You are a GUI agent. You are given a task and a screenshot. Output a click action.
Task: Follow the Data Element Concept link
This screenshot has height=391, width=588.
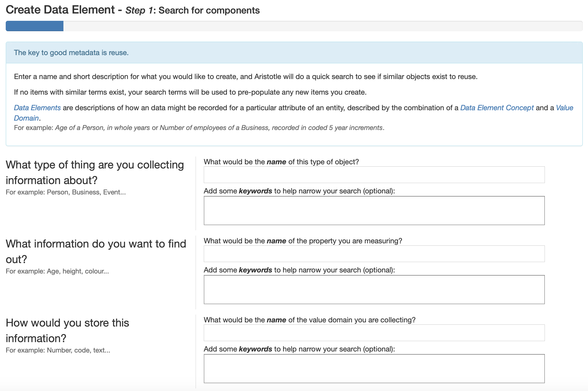(497, 108)
